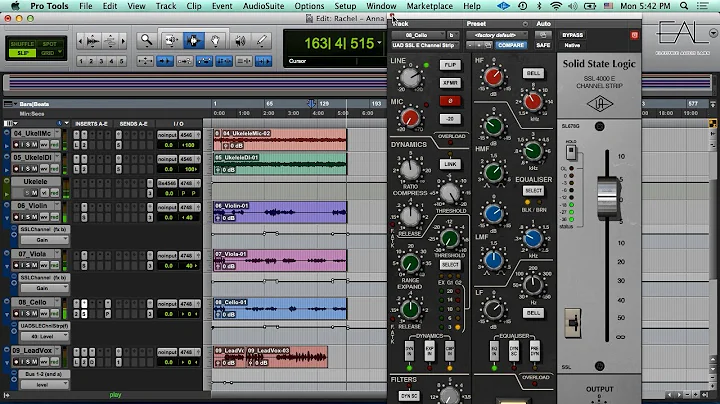Image resolution: width=720 pixels, height=404 pixels.
Task: Enable SPOT edit mode
Action: (50, 44)
